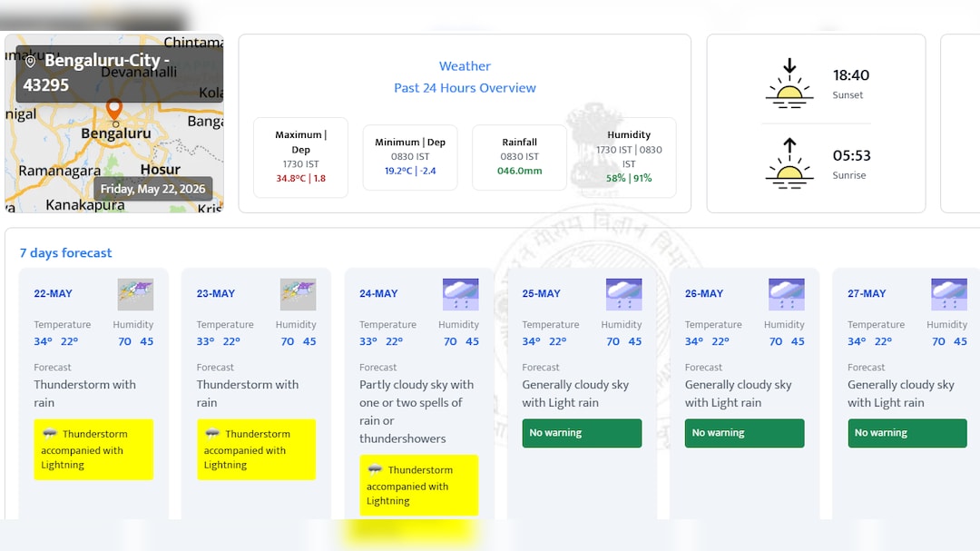Click the 26-MAY rain cloud icon

click(x=786, y=295)
